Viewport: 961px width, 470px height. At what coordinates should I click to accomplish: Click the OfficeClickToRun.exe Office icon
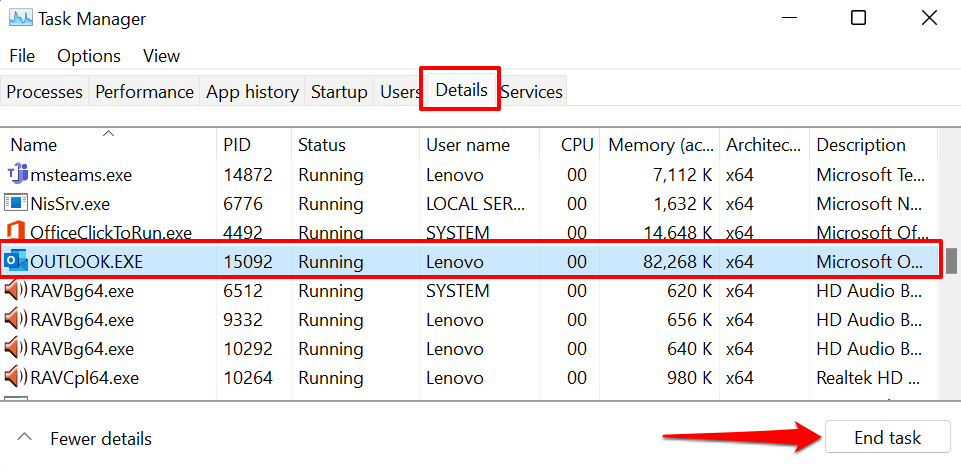(16, 233)
